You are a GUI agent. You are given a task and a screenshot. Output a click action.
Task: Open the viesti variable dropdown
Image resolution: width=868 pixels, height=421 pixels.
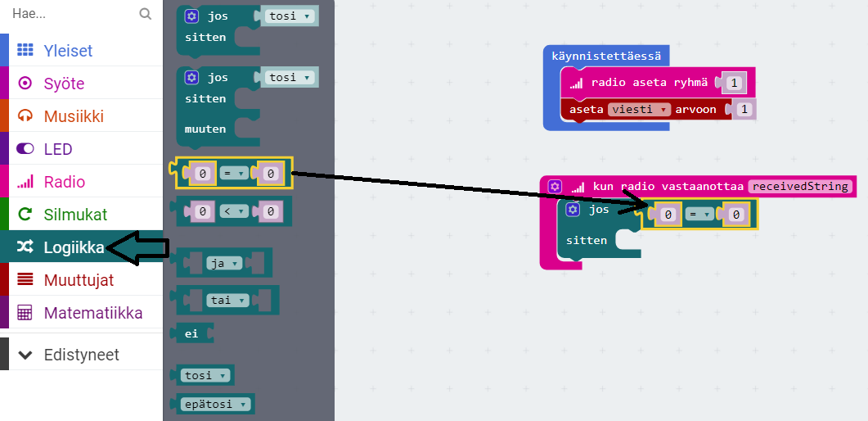638,110
